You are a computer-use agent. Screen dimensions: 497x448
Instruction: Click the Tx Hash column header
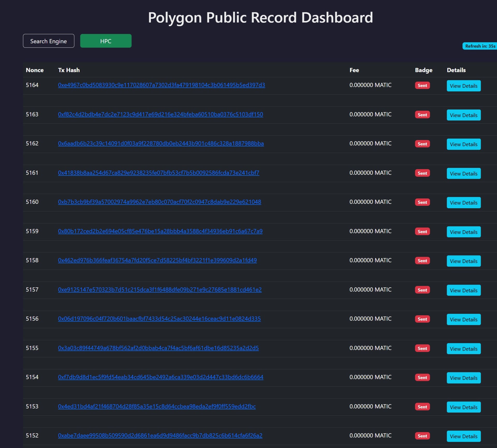click(69, 70)
